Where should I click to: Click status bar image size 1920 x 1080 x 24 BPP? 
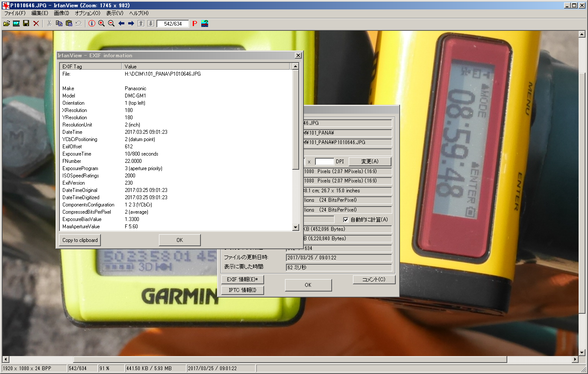[34, 368]
